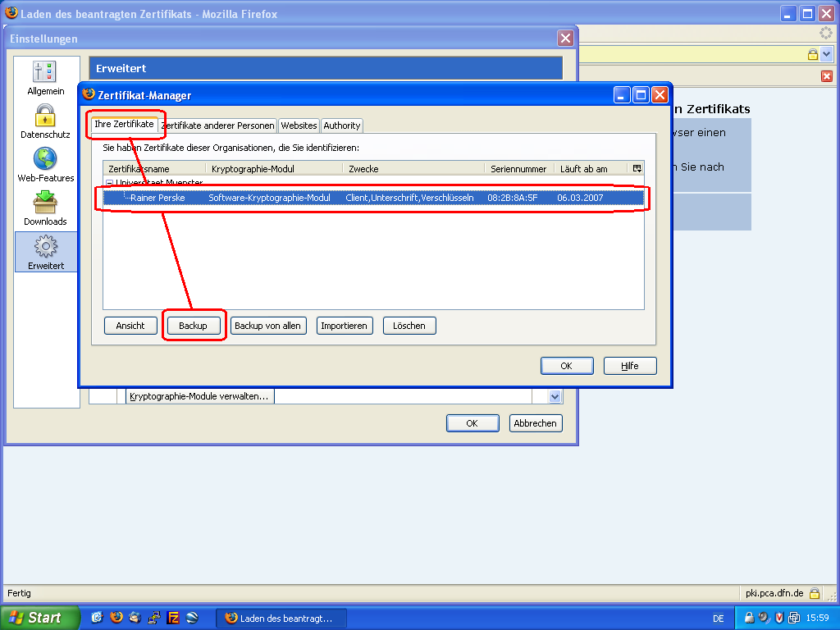Open the antivirus shield tray icon
Screen dimensions: 840x630
779,618
